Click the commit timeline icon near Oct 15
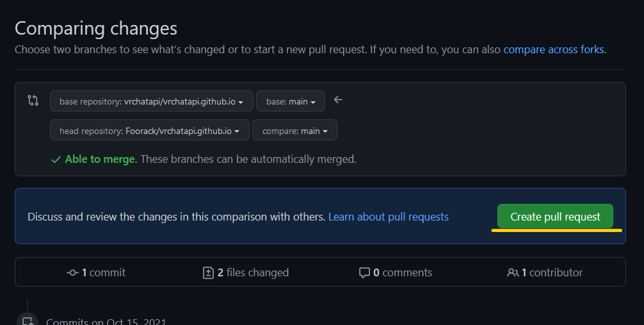The image size is (644, 325). [x=28, y=320]
